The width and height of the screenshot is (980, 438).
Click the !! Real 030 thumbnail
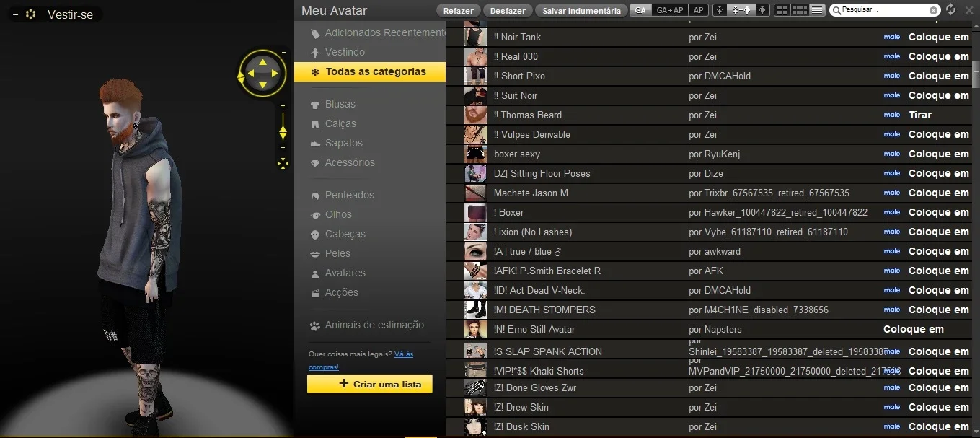[475, 56]
